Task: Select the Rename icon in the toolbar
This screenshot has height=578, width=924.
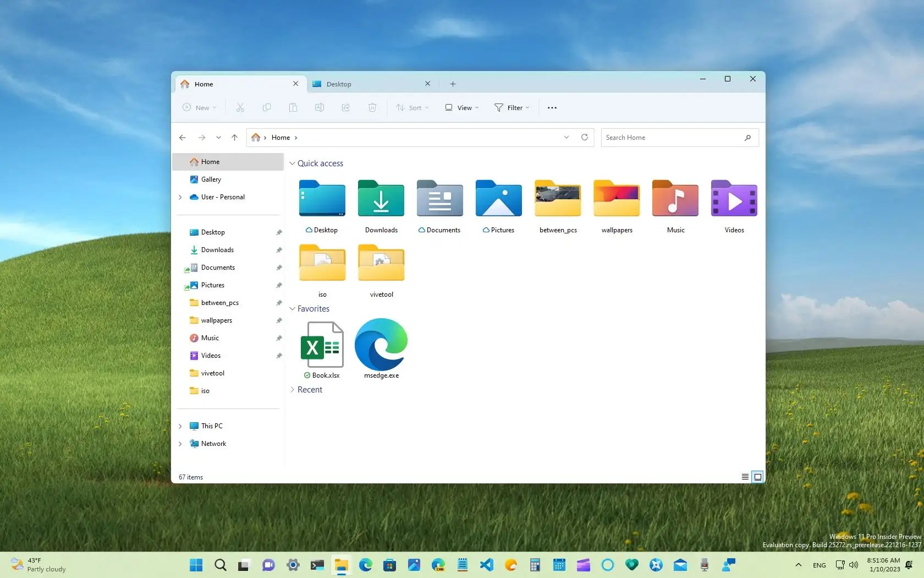Action: [x=319, y=107]
